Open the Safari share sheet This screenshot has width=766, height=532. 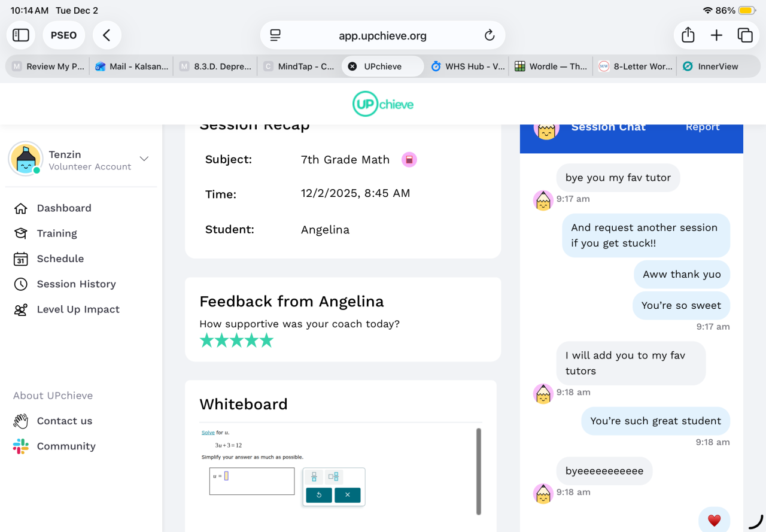[688, 35]
